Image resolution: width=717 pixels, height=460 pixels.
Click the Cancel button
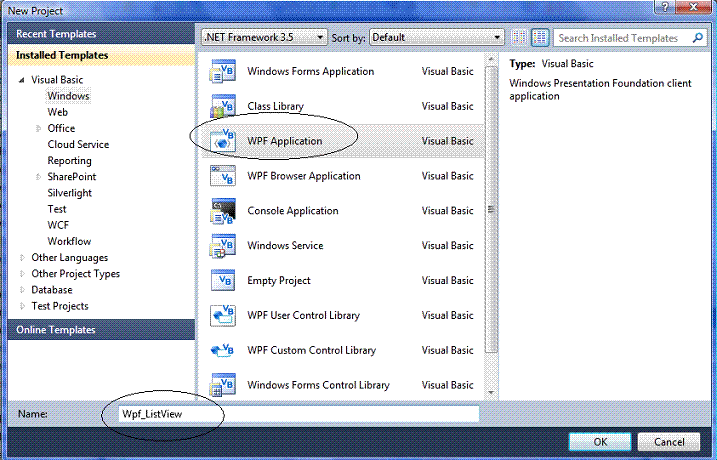click(669, 442)
